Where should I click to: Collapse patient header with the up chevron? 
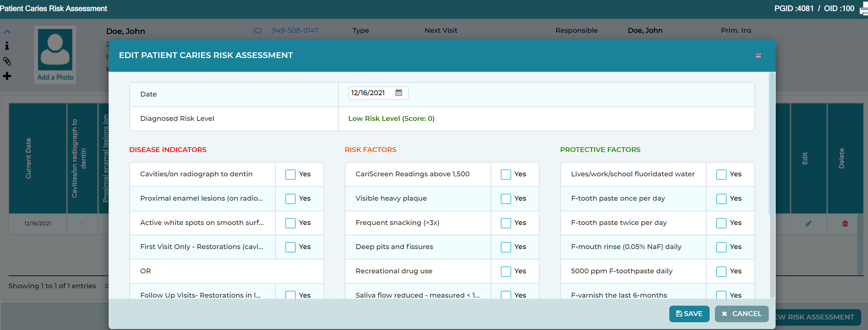click(x=7, y=32)
